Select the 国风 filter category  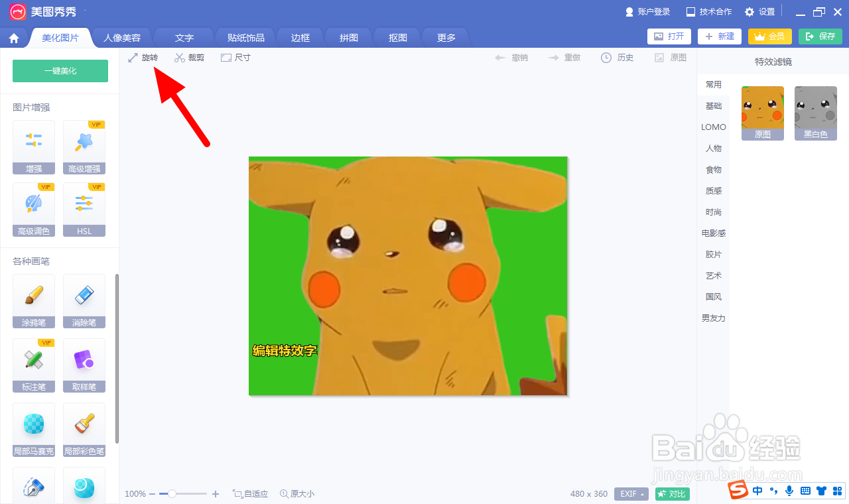[x=714, y=297]
